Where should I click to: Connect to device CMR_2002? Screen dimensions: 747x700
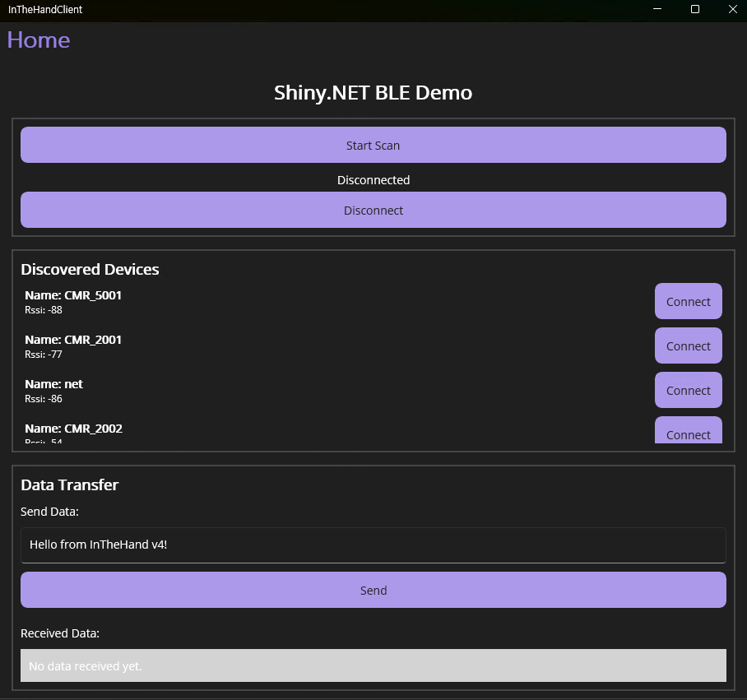tap(689, 430)
